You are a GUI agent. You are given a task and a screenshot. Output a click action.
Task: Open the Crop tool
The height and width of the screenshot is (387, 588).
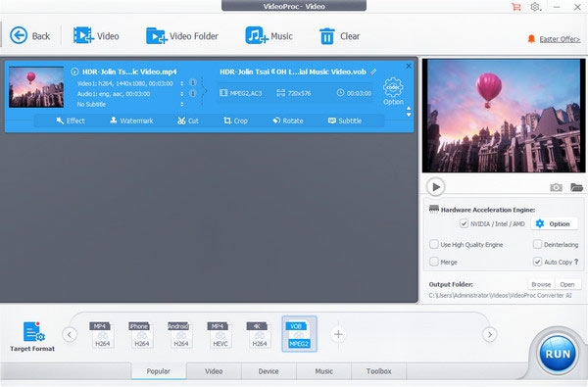(x=235, y=121)
